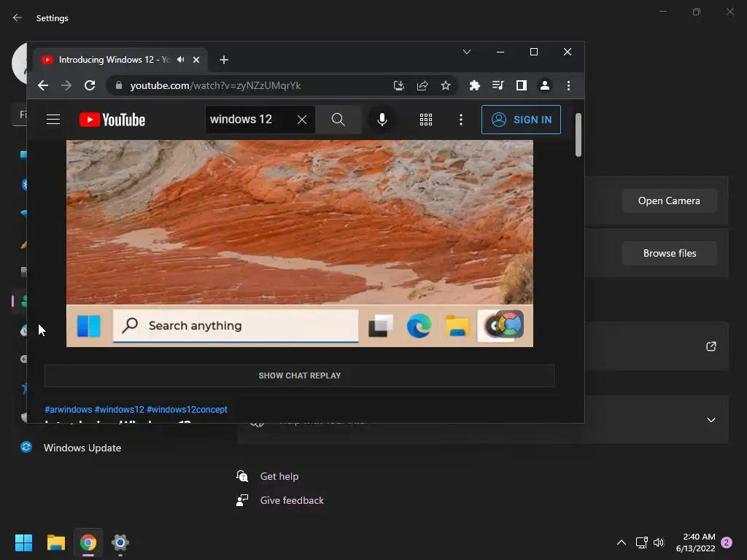Open Chrome three-dot menu
The height and width of the screenshot is (560, 747).
pos(568,86)
